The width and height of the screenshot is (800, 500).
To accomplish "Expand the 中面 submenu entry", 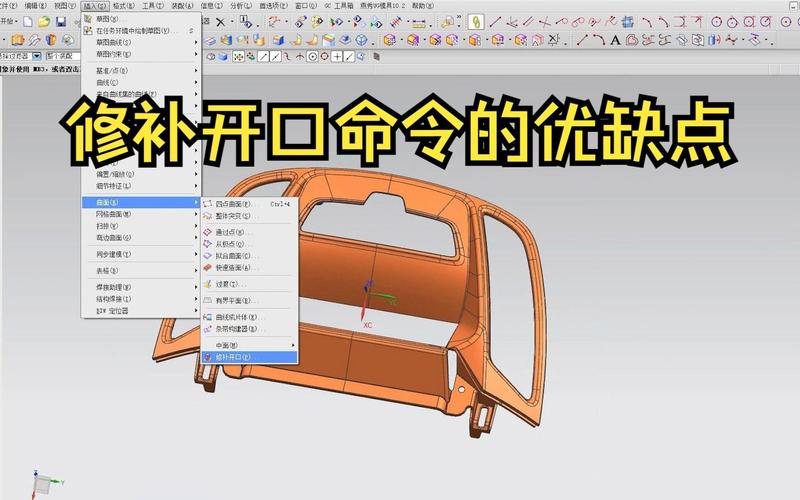I will (249, 345).
